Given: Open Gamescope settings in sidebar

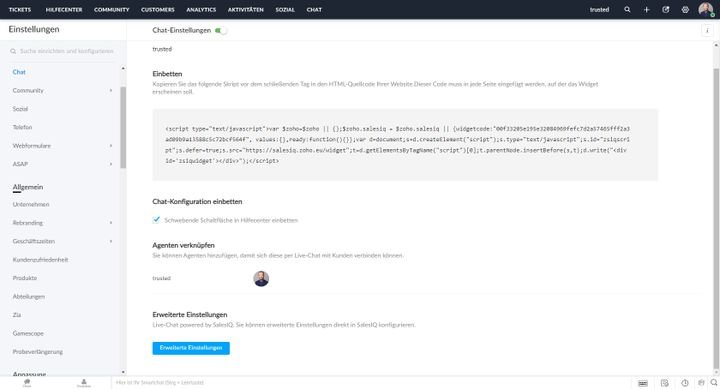Looking at the screenshot, I should [28, 333].
